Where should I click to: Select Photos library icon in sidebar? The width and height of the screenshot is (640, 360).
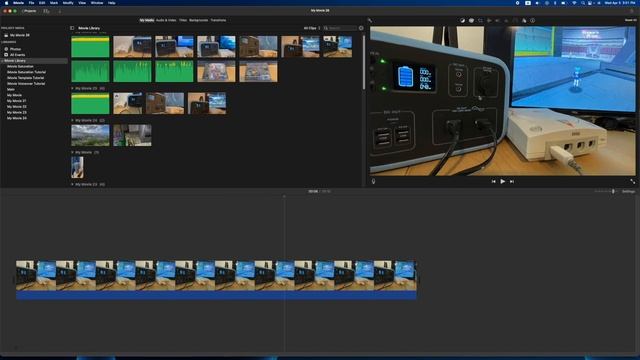[6, 49]
